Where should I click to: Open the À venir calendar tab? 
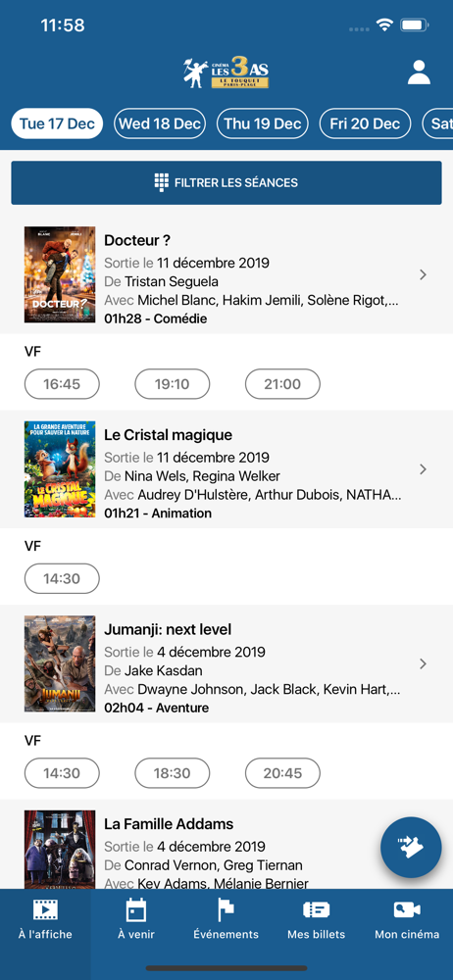coord(135,919)
